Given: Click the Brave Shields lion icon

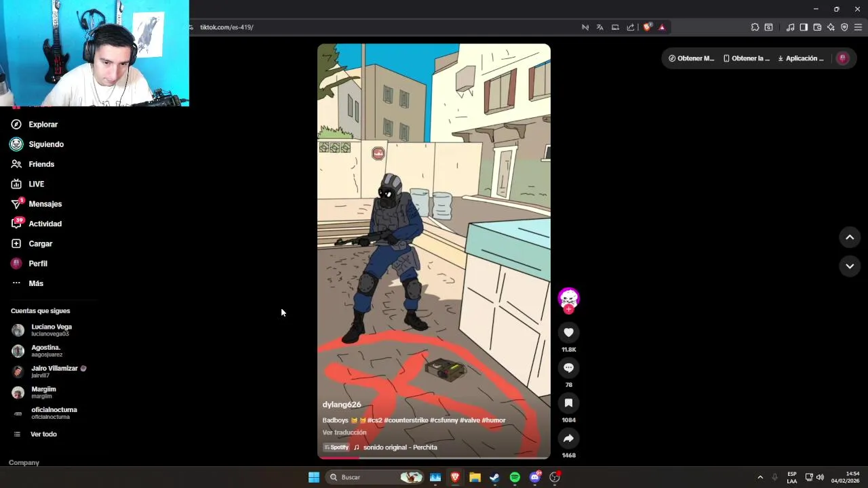Looking at the screenshot, I should click(x=647, y=27).
